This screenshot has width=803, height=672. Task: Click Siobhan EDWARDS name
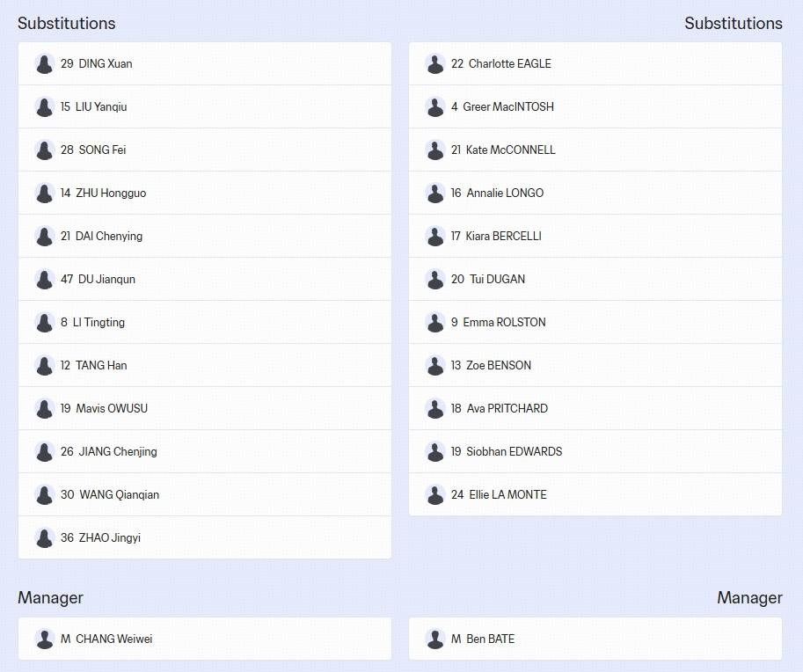[x=515, y=452]
